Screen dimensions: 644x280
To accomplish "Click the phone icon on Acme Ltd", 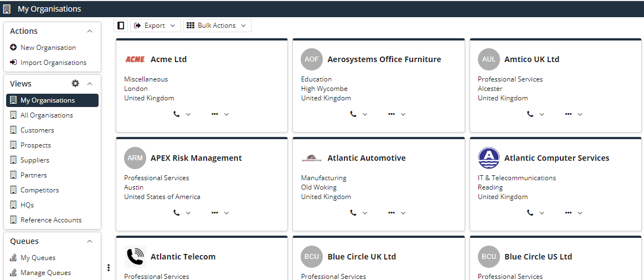I will point(177,114).
